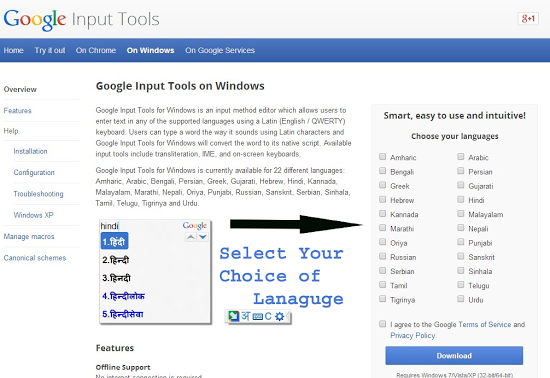Viewport: 550px width, 378px height.
Task: Check the Telugu language checkbox
Action: click(461, 285)
